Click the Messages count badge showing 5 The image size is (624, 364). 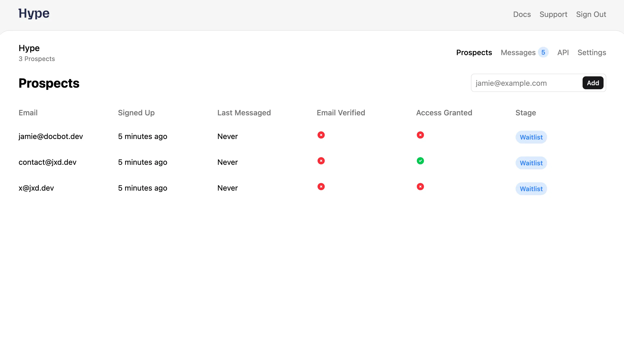tap(543, 52)
